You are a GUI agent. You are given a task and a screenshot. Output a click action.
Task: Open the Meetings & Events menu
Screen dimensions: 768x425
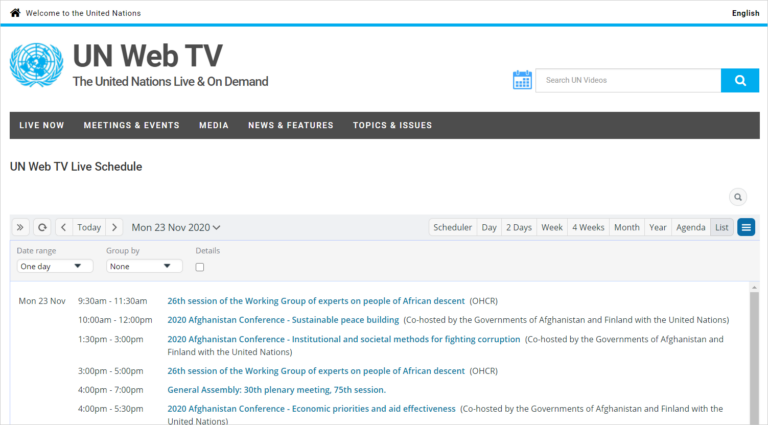pos(131,125)
